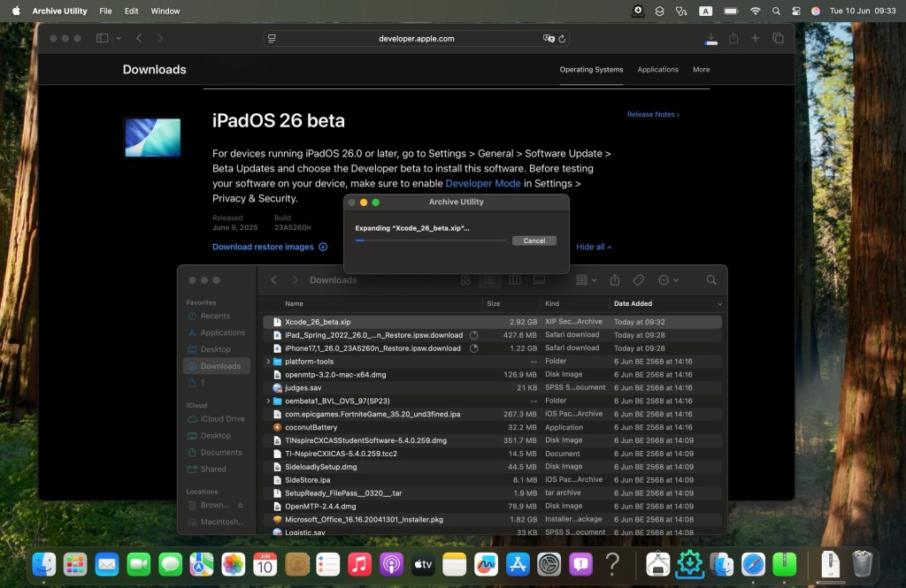The image size is (906, 588).
Task: Click the Safari share icon
Action: [733, 39]
